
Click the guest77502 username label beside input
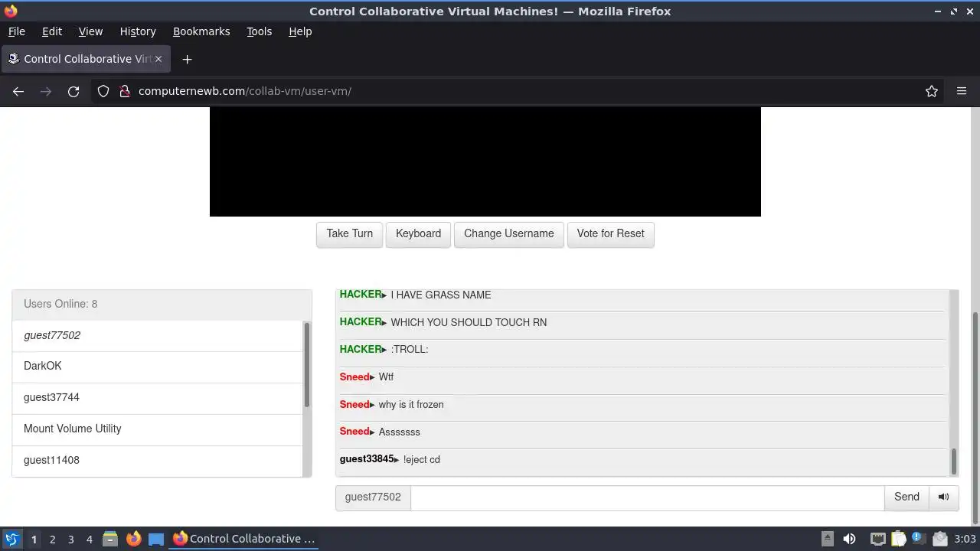pyautogui.click(x=373, y=497)
